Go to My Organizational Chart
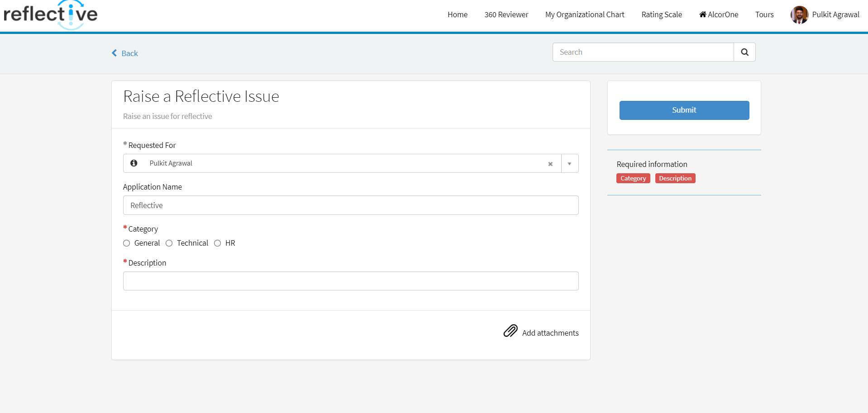The width and height of the screenshot is (868, 413). pyautogui.click(x=585, y=14)
